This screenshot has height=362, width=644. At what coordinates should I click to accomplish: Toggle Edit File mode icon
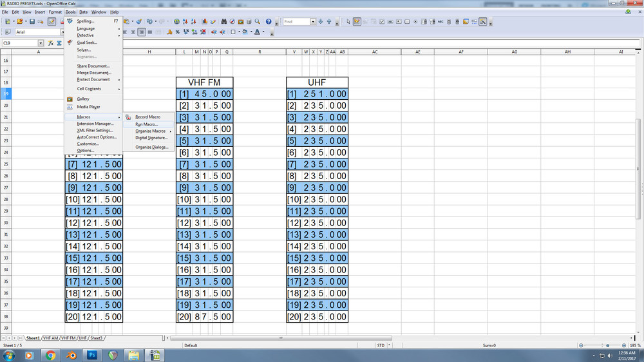pyautogui.click(x=52, y=21)
